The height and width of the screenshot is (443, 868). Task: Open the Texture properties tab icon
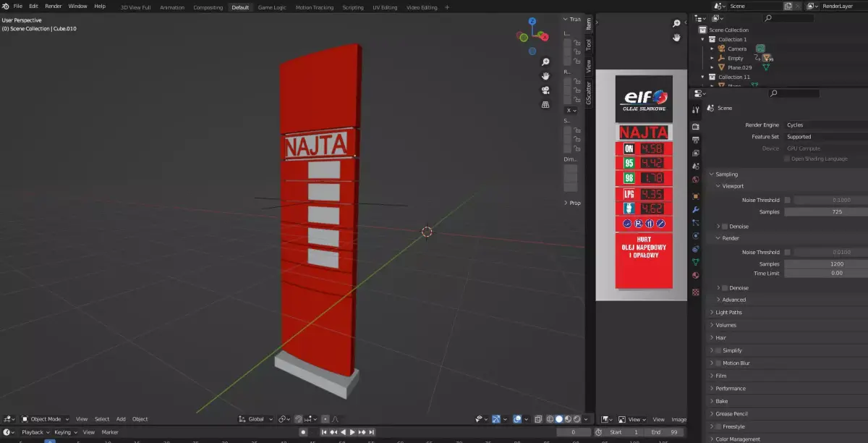coord(696,292)
